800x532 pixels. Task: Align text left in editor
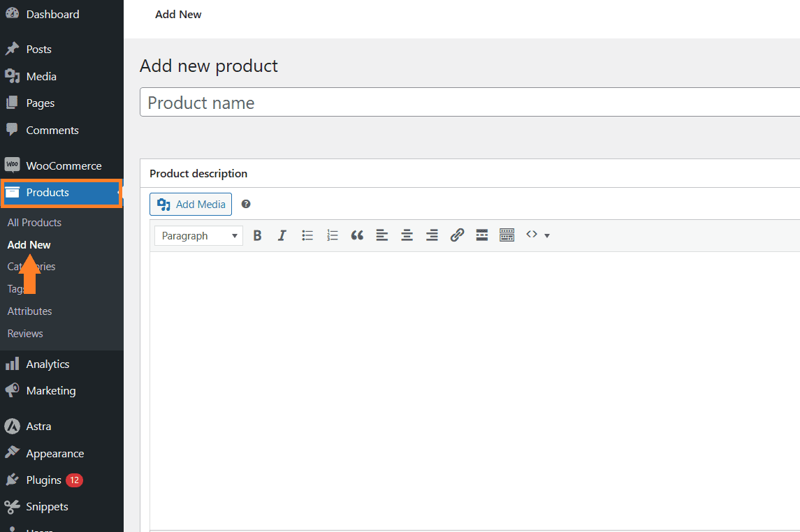381,235
